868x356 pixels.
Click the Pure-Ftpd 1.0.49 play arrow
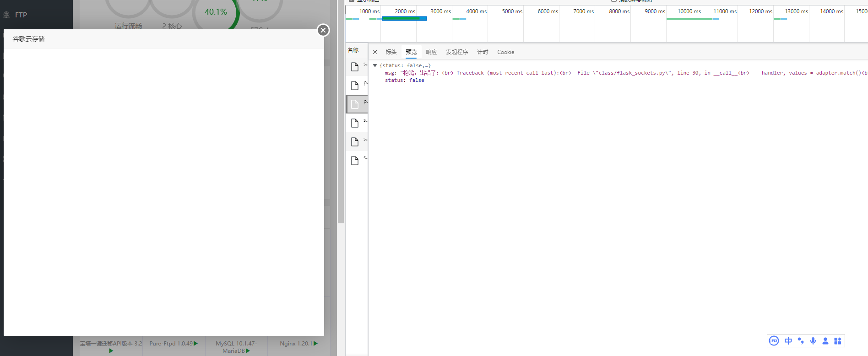click(196, 343)
